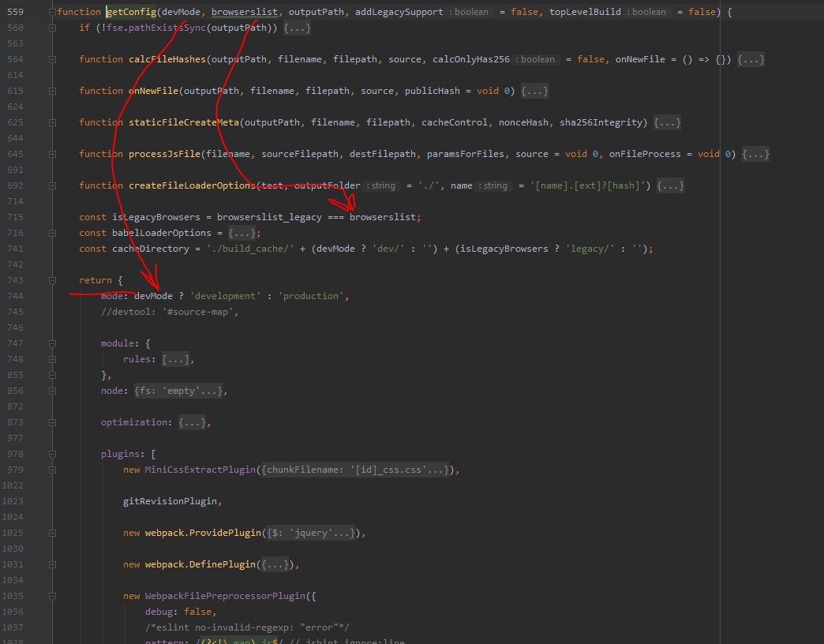Screen dimensions: 824x644
Task: Open folded {...} value of babelLoaderOptions
Action: [x=242, y=233]
